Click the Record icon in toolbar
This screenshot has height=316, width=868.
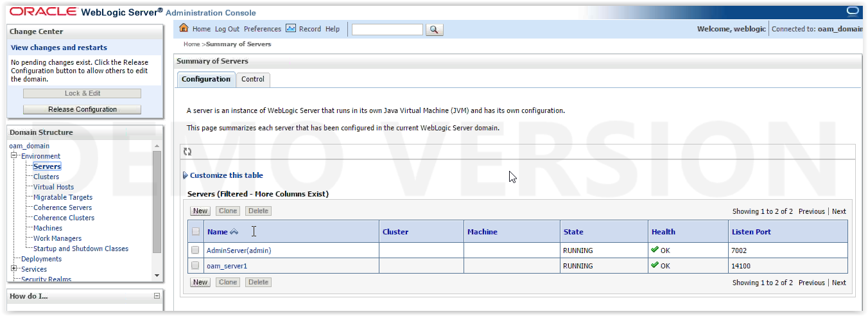coord(290,28)
